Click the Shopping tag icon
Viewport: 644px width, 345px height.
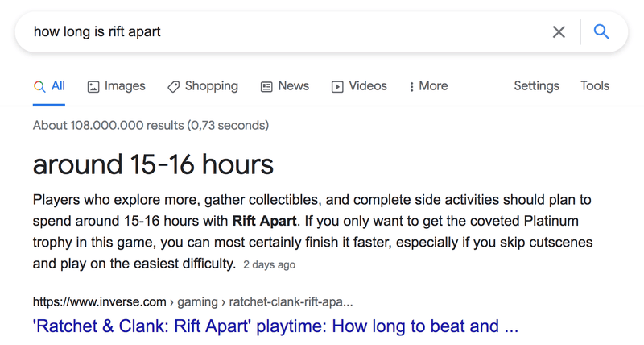(x=173, y=87)
